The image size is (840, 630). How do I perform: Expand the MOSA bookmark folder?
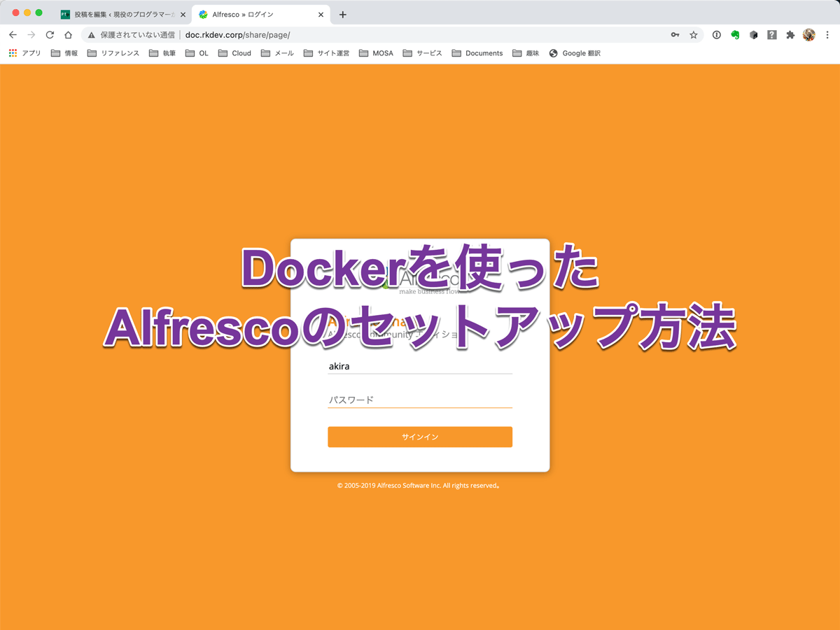376,53
